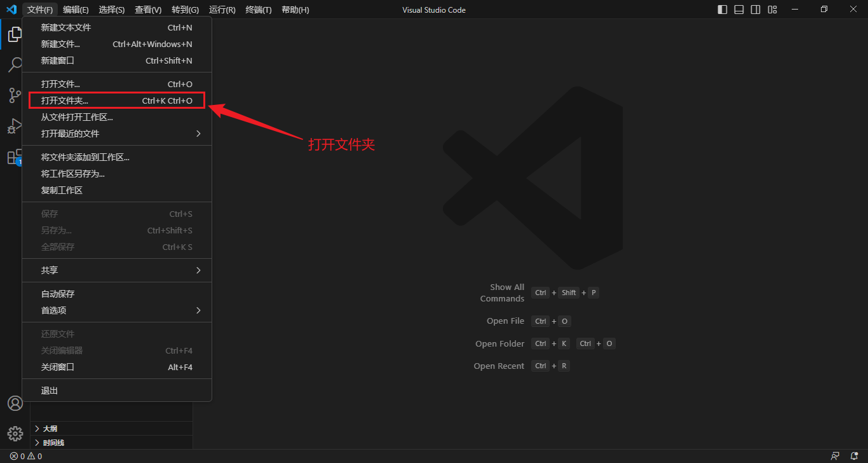This screenshot has height=463, width=868.
Task: Choose 新建窗口 menu entry
Action: [x=117, y=60]
